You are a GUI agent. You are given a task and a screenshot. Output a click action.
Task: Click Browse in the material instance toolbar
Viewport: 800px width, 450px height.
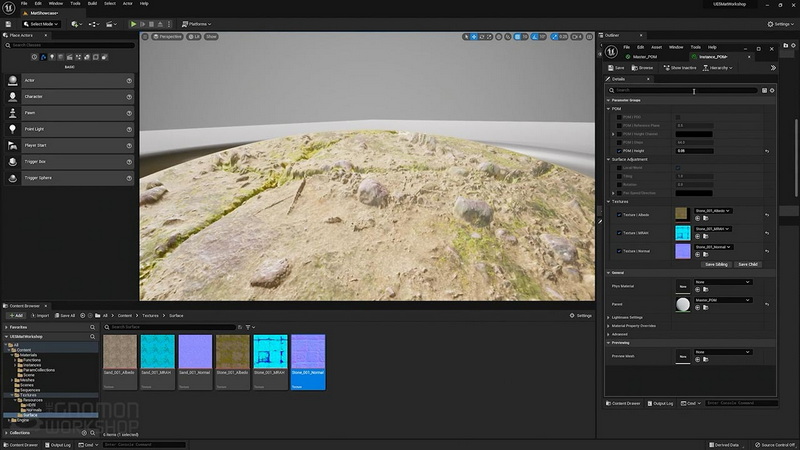642,68
